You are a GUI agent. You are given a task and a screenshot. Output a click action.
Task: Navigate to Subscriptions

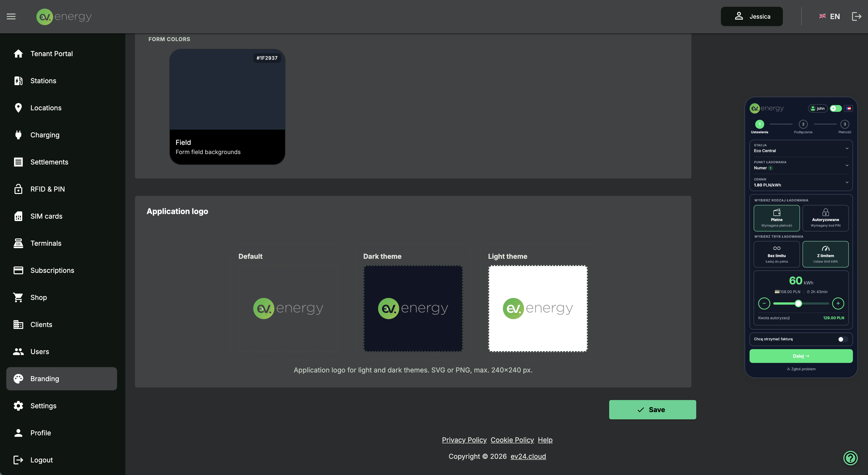62,271
